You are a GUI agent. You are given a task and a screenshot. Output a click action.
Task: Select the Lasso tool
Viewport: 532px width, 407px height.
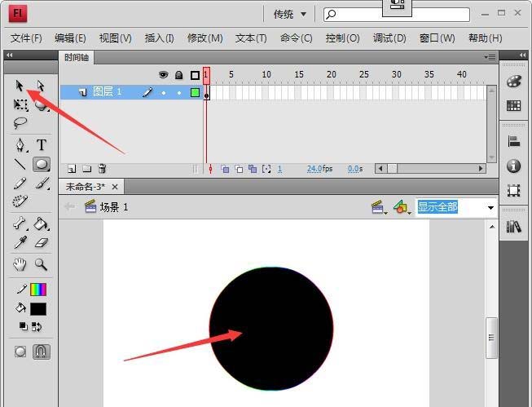[20, 123]
